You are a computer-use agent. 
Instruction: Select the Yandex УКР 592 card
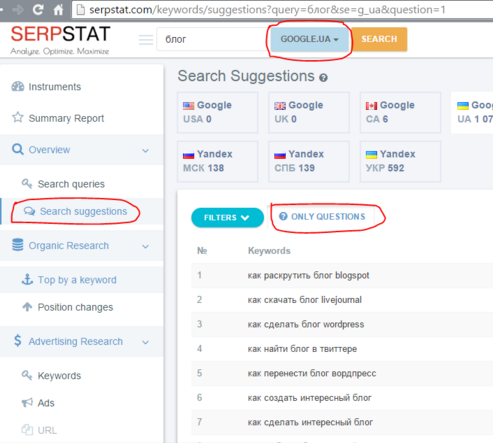tap(400, 161)
